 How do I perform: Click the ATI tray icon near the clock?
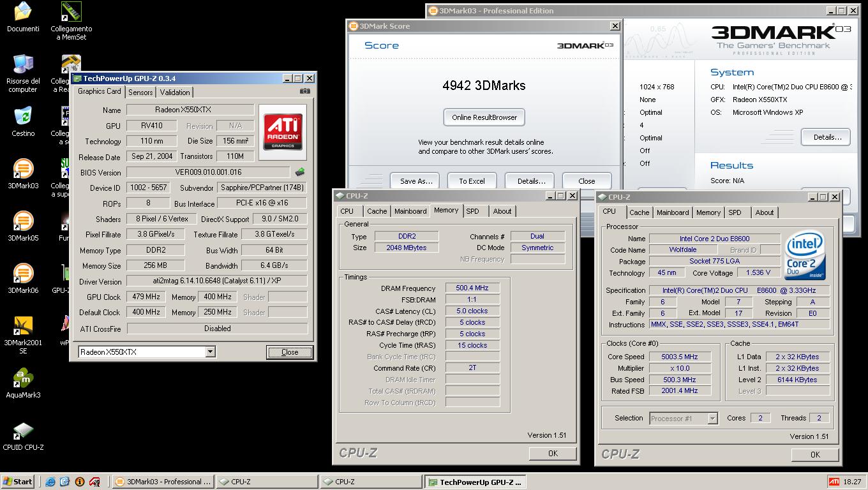(834, 482)
